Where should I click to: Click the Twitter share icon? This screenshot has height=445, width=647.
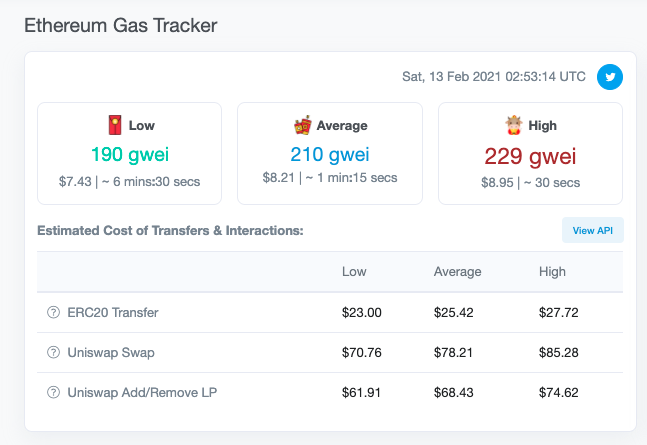(x=610, y=77)
